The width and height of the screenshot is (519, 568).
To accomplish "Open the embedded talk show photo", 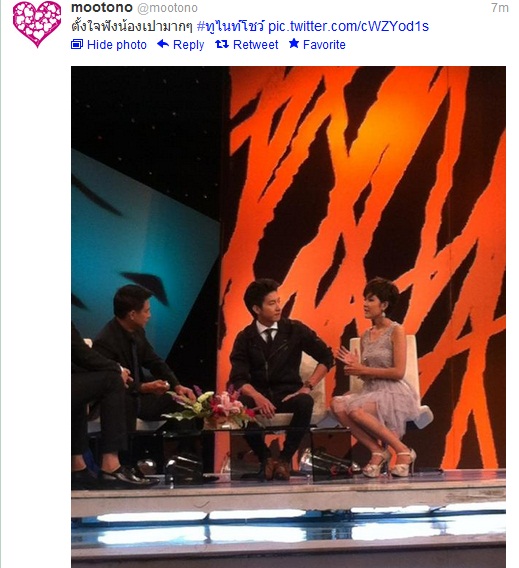I will pos(288,317).
